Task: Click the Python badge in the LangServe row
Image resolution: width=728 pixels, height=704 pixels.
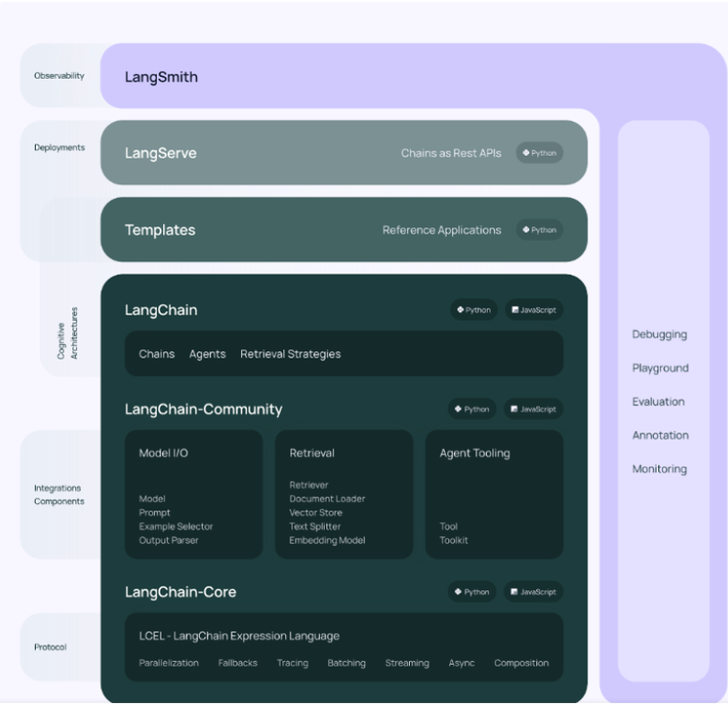Action: click(x=539, y=153)
